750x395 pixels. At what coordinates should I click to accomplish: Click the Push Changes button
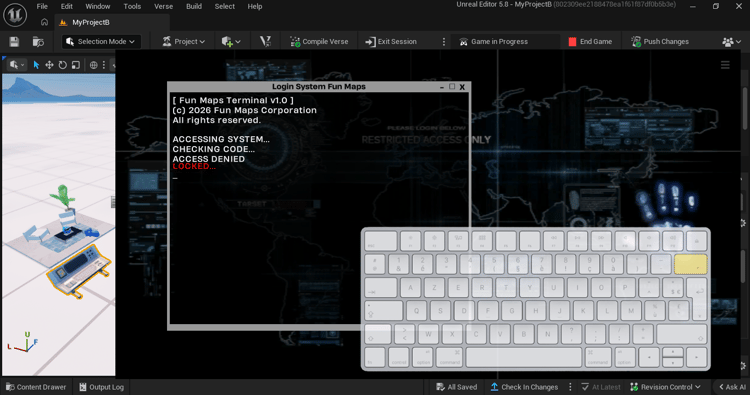pos(660,42)
